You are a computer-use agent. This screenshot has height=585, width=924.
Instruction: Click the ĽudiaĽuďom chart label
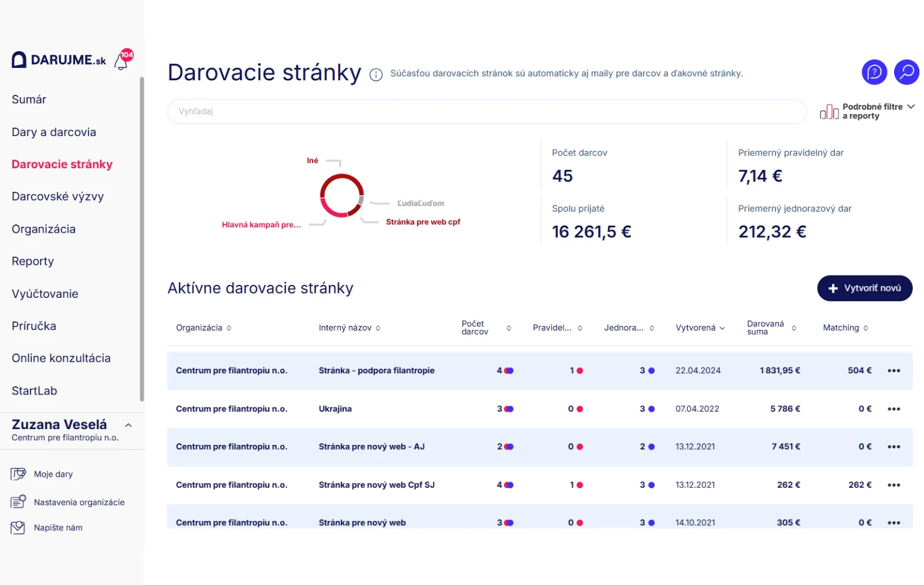(421, 203)
